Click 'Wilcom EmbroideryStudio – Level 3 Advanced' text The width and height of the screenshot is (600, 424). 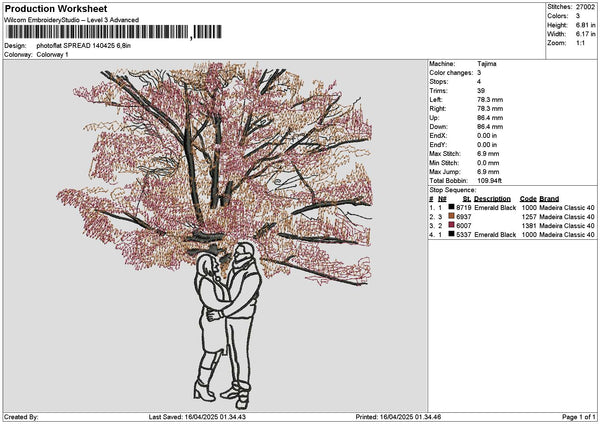[x=72, y=20]
